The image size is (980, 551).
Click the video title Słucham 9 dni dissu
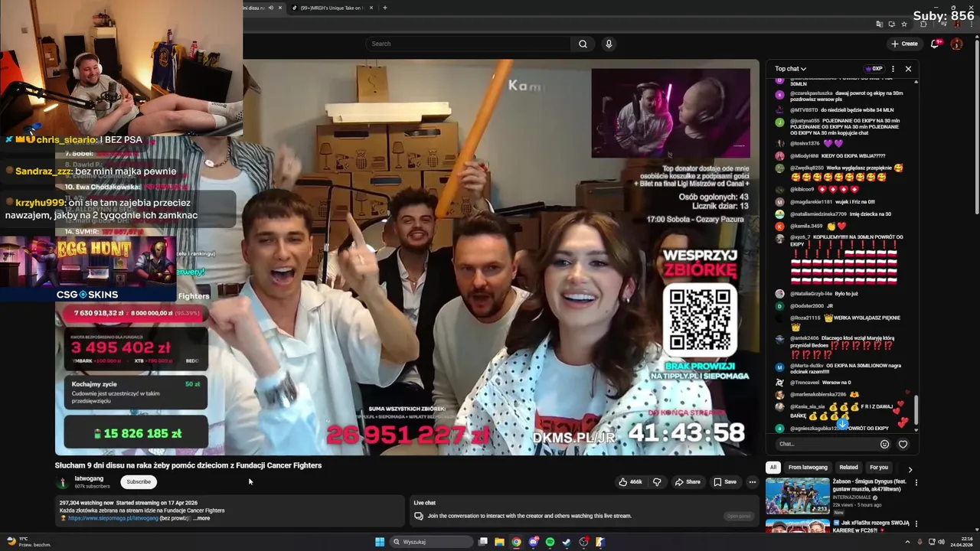[188, 465]
